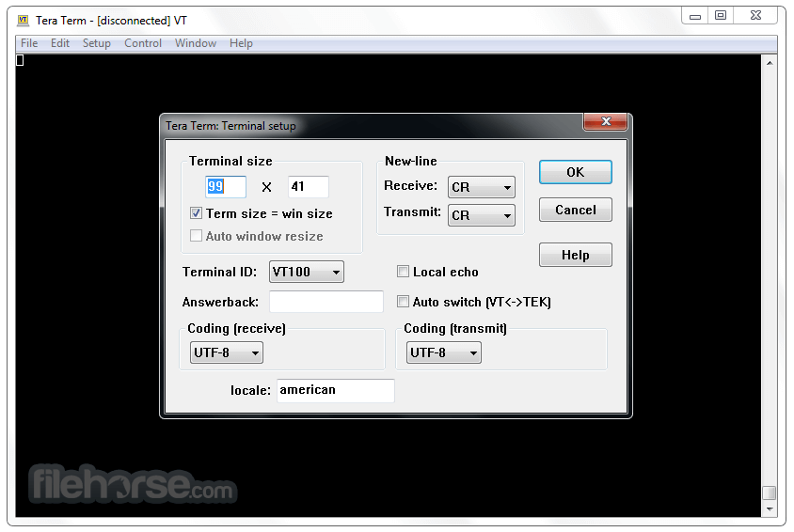The width and height of the screenshot is (794, 532).
Task: Click the Answerback text field
Action: pyautogui.click(x=326, y=302)
